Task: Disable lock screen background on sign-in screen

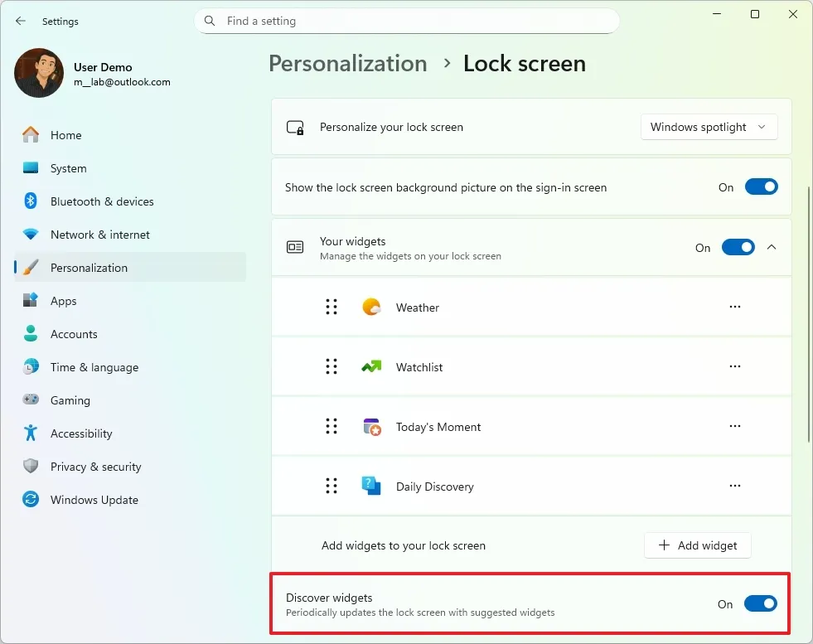Action: [761, 187]
